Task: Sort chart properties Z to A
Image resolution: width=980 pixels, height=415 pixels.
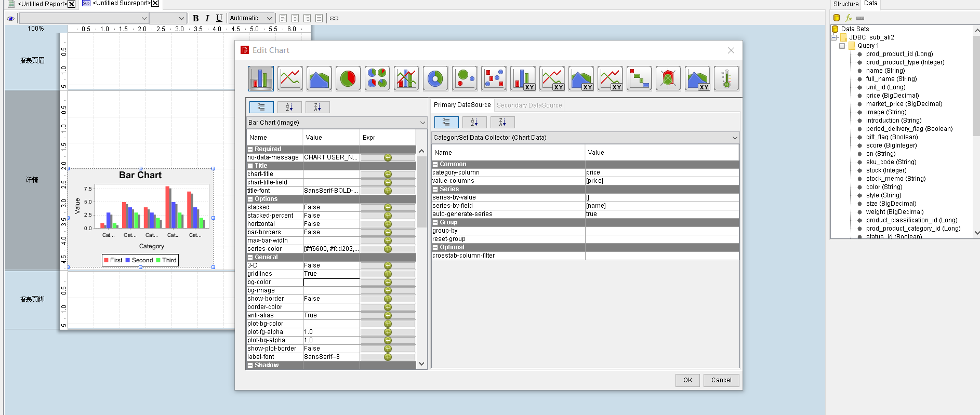Action: pyautogui.click(x=317, y=107)
